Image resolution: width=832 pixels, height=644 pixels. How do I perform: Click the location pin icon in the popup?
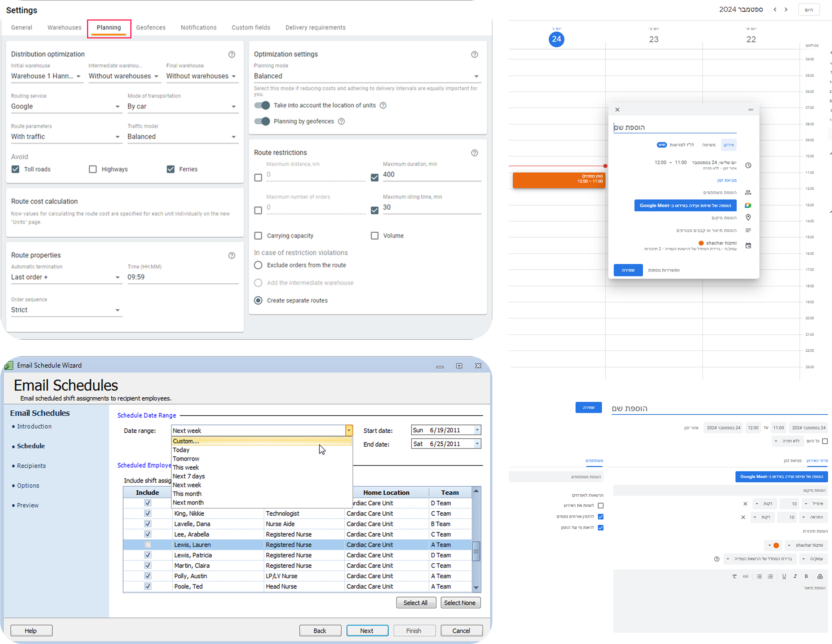(748, 217)
